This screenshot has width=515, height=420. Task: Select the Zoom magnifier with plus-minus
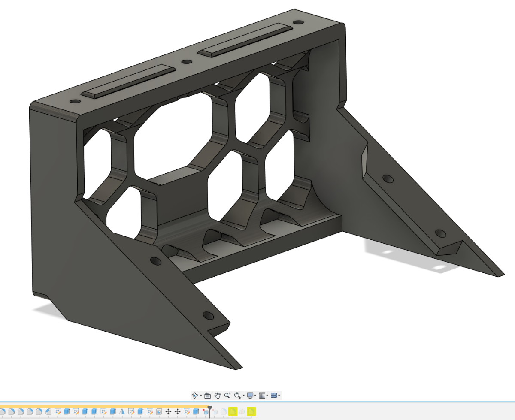[227, 395]
